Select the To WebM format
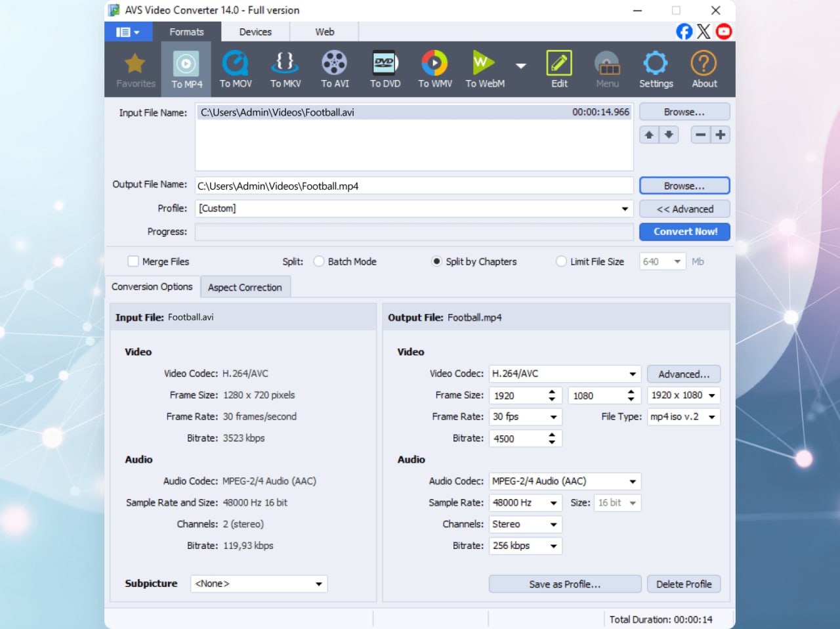 coord(484,68)
